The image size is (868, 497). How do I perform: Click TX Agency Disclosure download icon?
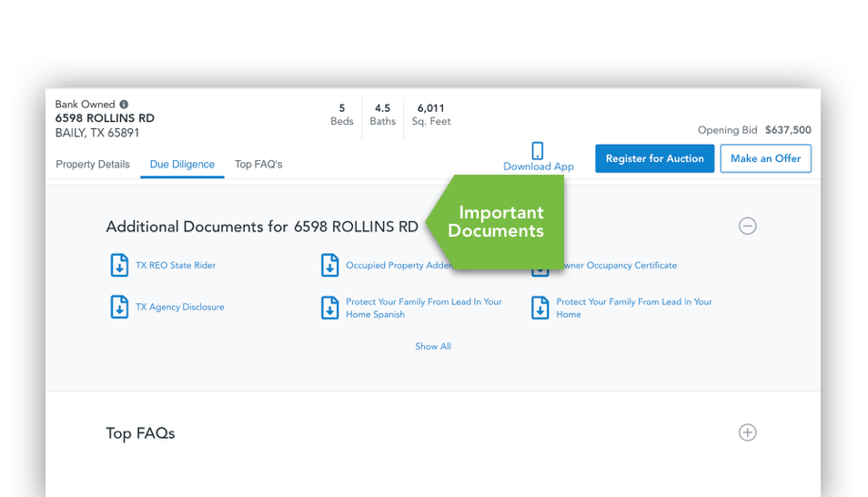coord(119,308)
